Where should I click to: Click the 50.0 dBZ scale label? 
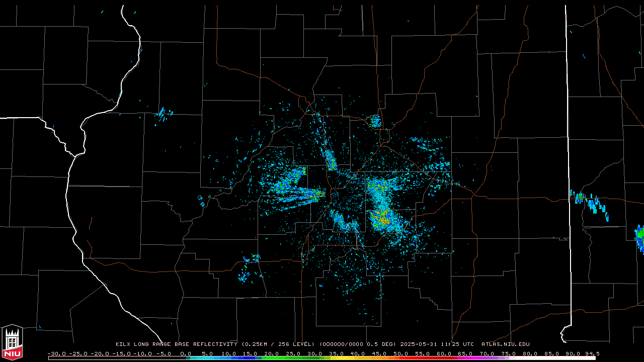click(401, 354)
